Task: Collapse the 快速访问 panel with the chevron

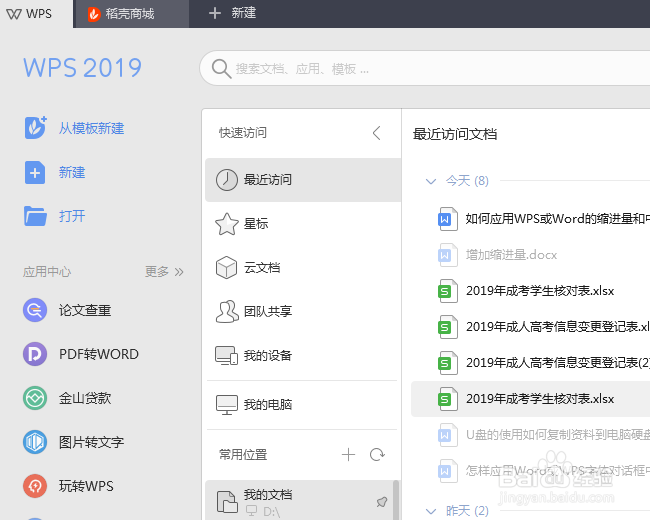Action: pyautogui.click(x=376, y=133)
